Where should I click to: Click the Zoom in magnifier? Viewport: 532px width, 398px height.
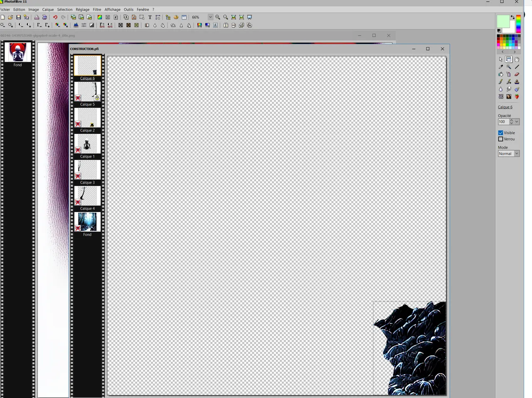pos(217,17)
